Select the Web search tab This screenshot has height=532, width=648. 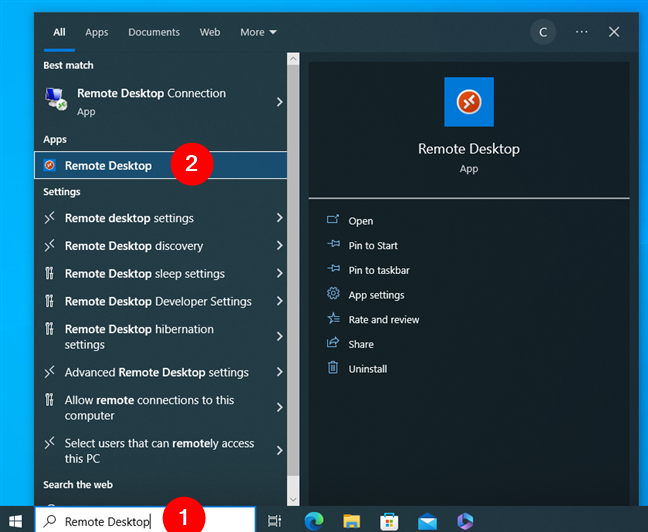pos(210,32)
